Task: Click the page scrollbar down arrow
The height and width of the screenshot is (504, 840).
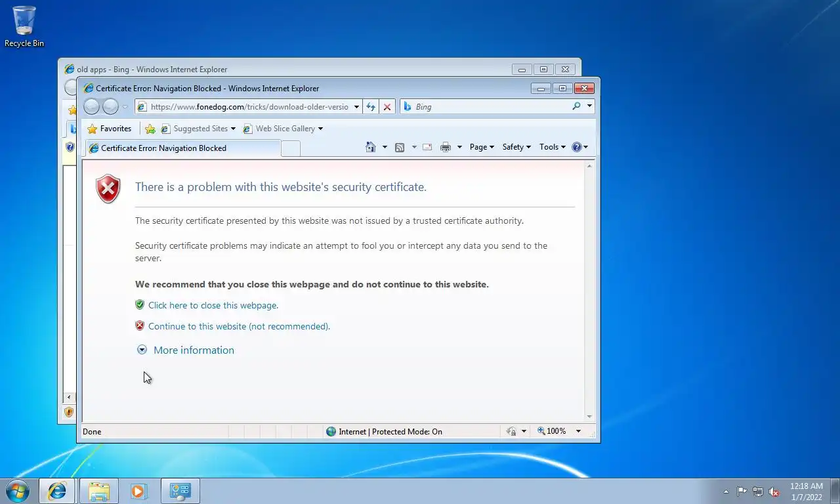Action: pos(589,417)
